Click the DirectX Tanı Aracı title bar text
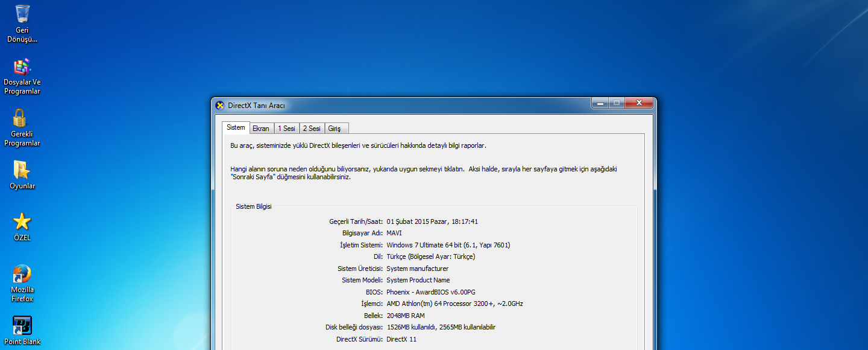Viewport: 868px width, 350px height. (x=256, y=106)
